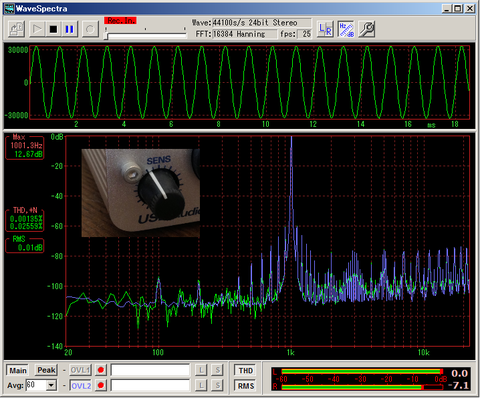Click the L channel level meter bar

click(x=362, y=371)
